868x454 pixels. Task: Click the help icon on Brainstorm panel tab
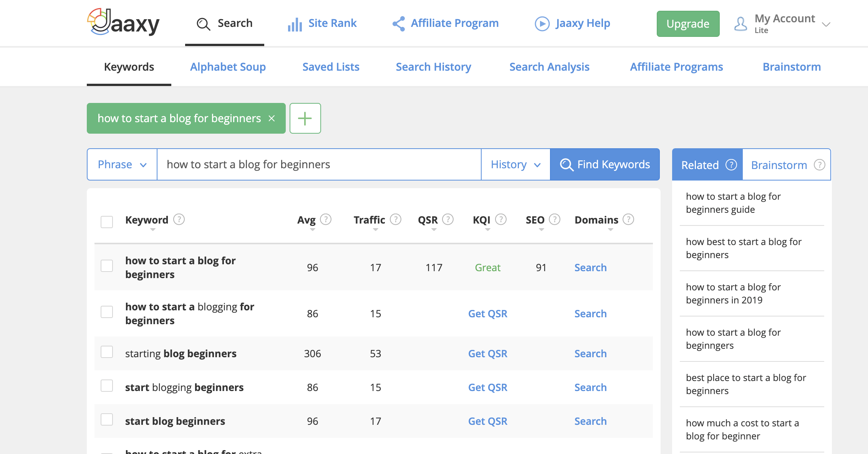[x=820, y=165]
